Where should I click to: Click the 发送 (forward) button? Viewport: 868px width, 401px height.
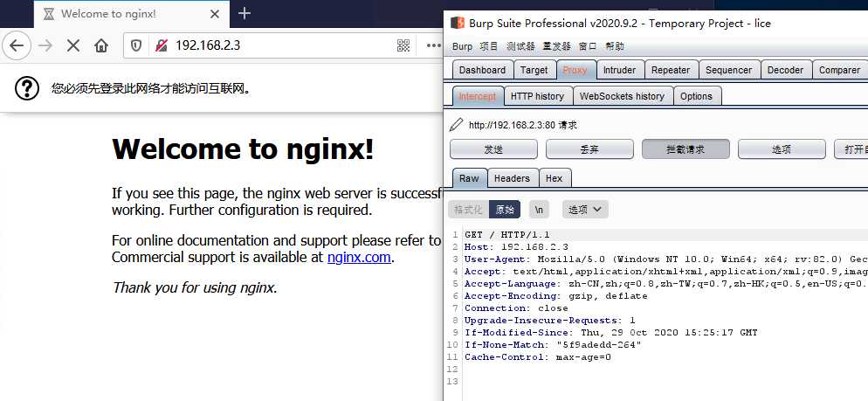[x=493, y=149]
